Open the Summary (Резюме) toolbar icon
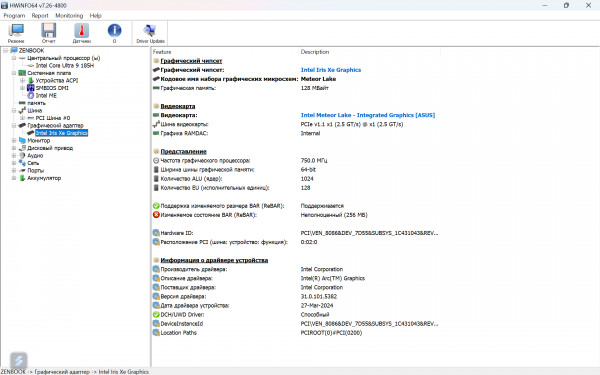Viewport: 600px width, 375px height. point(16,33)
